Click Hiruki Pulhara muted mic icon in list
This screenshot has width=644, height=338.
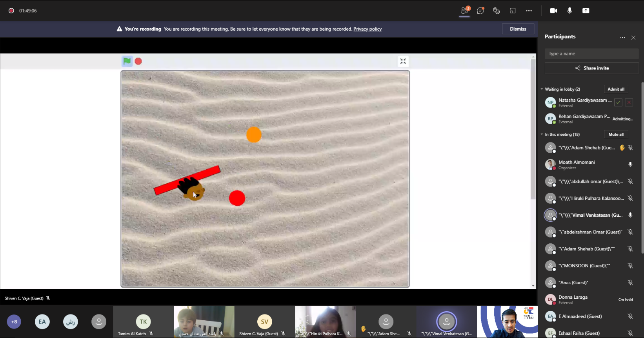(x=630, y=198)
